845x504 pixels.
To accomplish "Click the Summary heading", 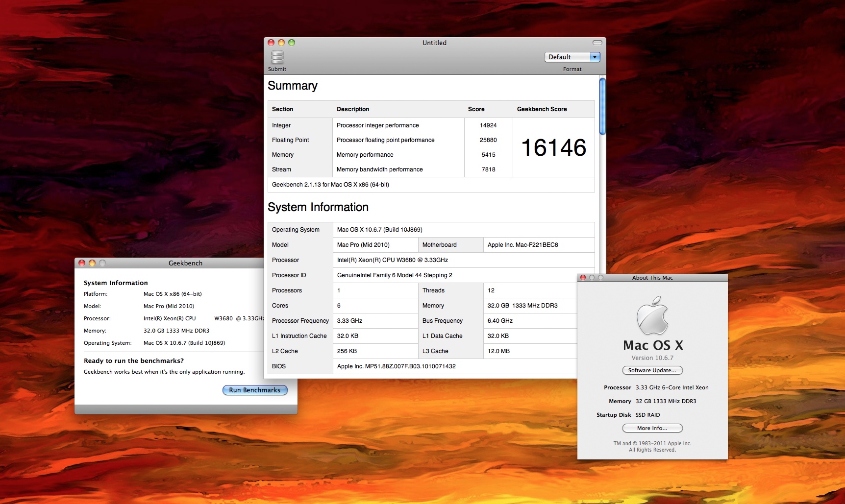I will 293,86.
